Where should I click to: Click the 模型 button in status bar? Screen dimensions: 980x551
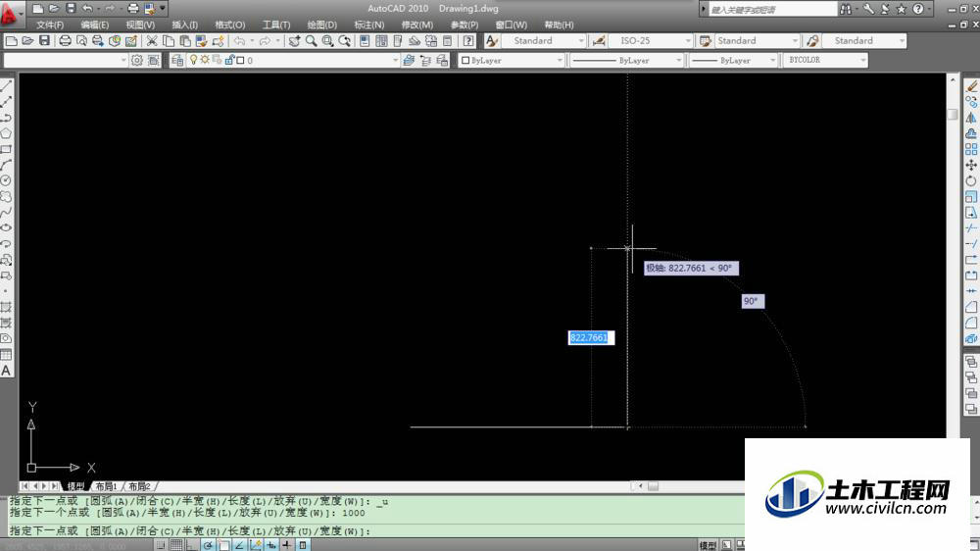(x=708, y=545)
